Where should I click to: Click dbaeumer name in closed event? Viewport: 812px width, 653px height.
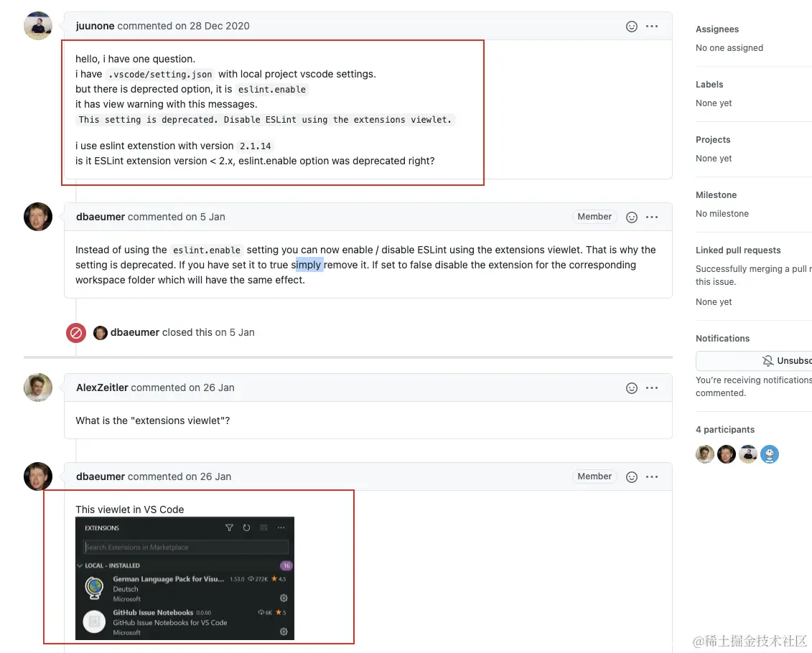click(x=135, y=333)
